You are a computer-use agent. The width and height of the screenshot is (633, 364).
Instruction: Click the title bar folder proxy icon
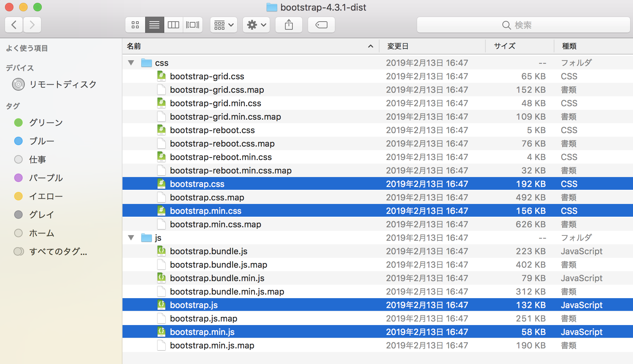click(272, 7)
